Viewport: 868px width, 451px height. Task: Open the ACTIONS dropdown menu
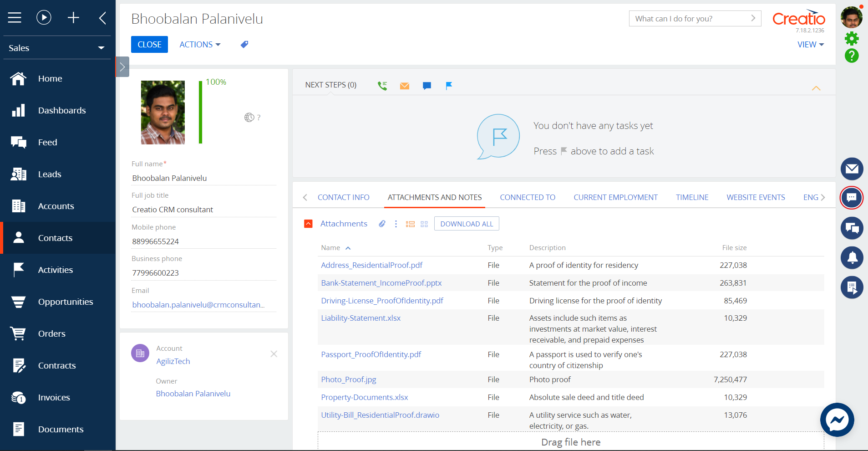[x=199, y=44]
